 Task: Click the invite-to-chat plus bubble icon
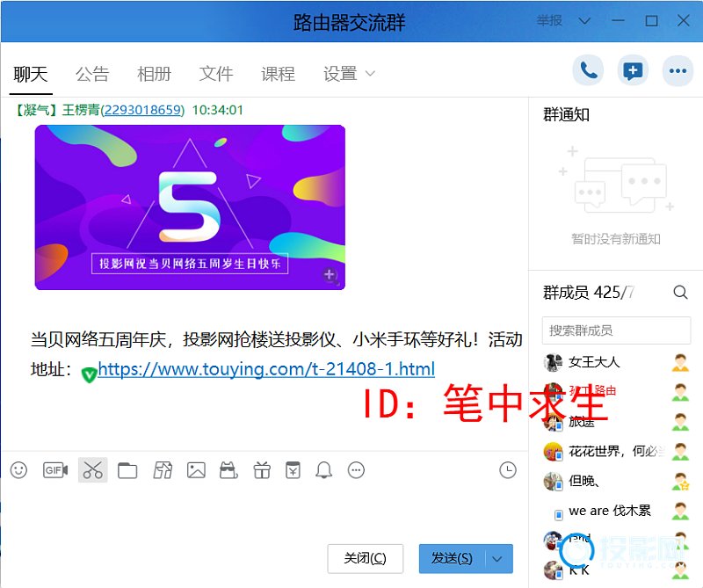[633, 70]
